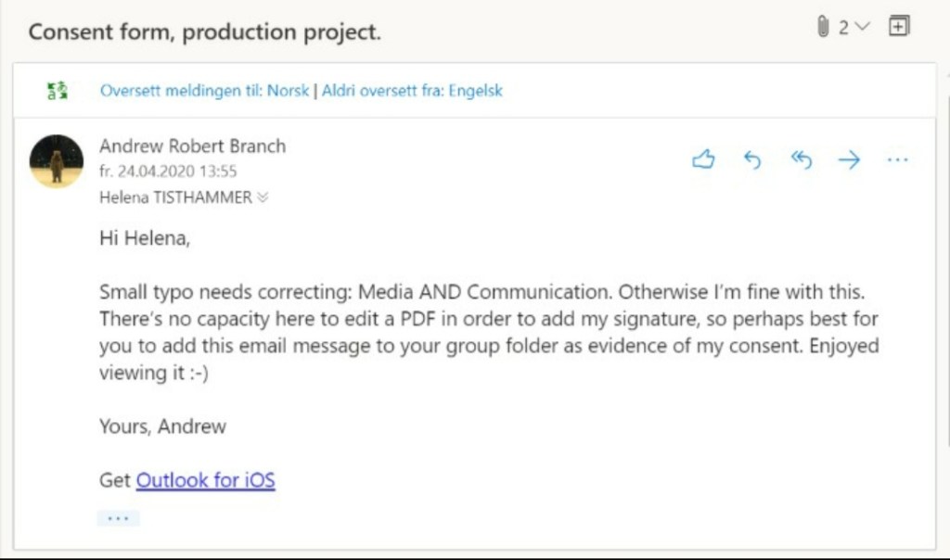
Task: Click the subject line "Consent form, production project."
Action: tap(204, 32)
